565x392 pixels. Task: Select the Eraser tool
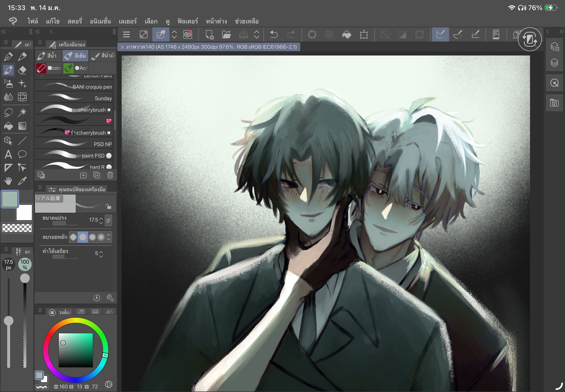coord(22,70)
